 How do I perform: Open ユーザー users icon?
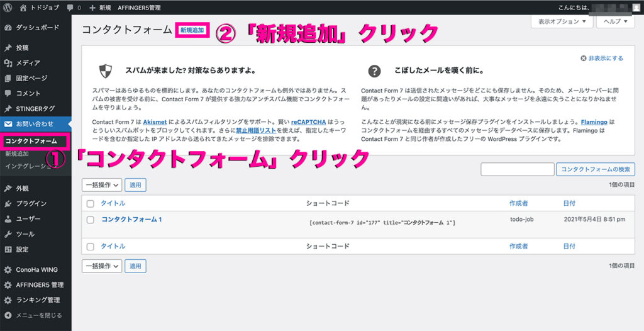click(x=8, y=219)
